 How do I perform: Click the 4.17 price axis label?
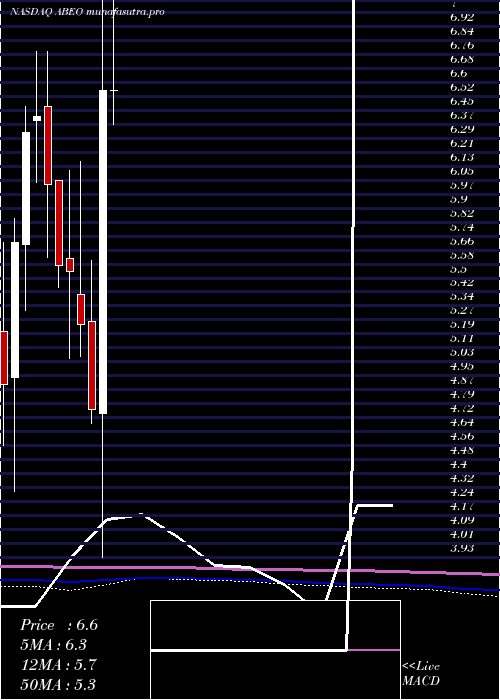tap(462, 506)
